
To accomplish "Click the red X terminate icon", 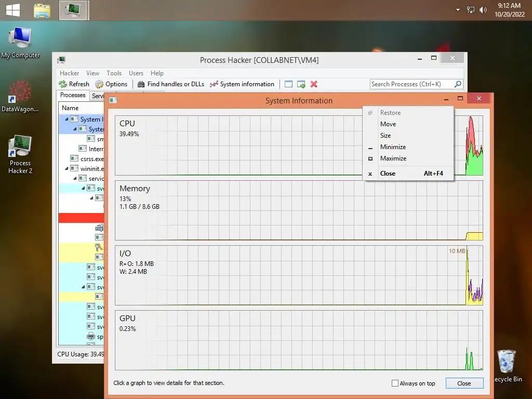I will coord(314,84).
